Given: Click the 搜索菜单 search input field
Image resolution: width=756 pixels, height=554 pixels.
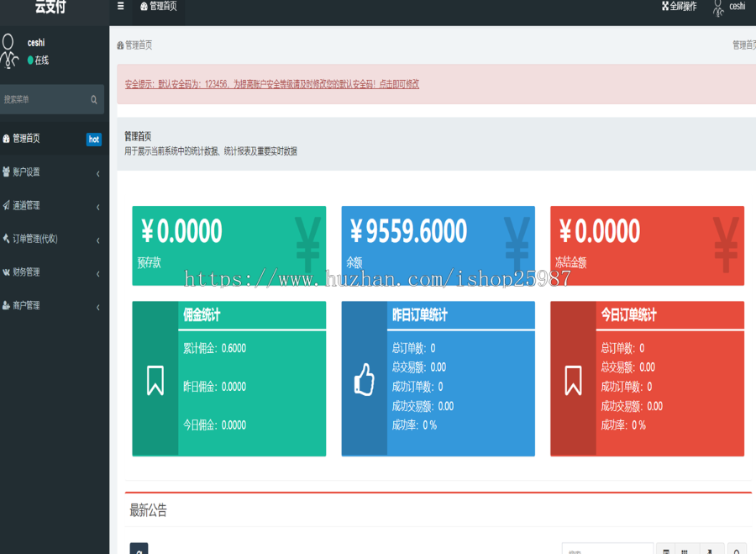Looking at the screenshot, I should [44, 100].
